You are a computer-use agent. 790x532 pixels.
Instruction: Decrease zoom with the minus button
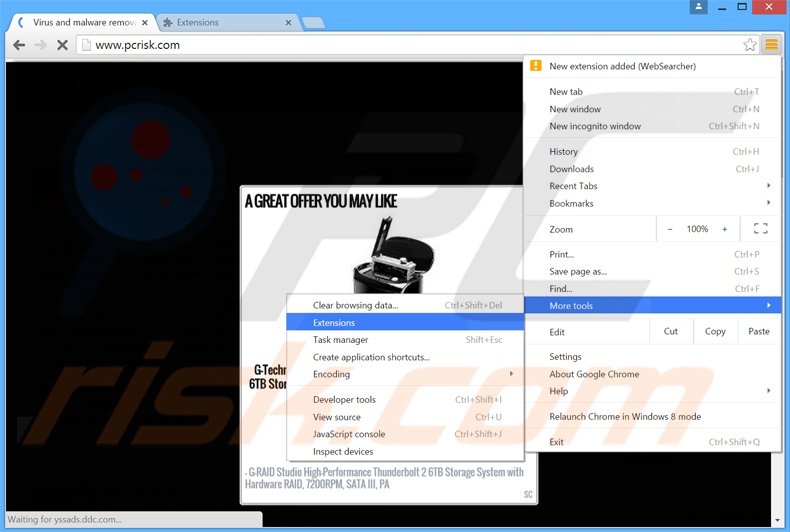[x=670, y=229]
